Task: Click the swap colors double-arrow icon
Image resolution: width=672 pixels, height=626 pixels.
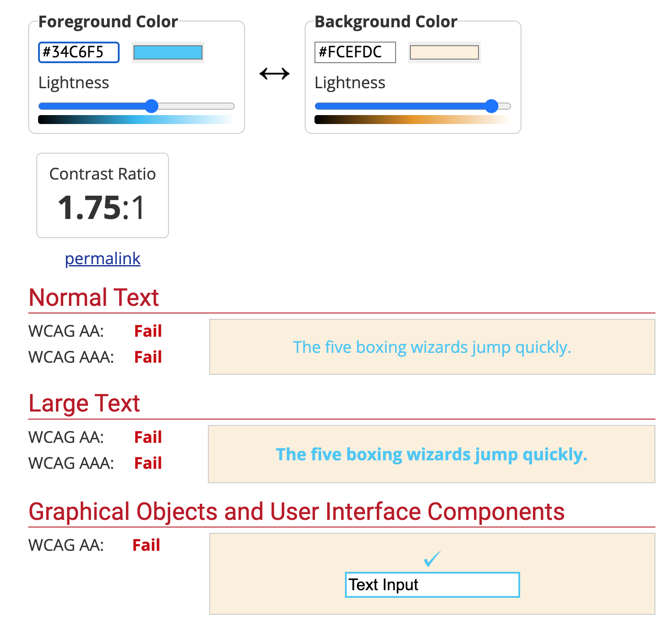Action: [x=275, y=73]
